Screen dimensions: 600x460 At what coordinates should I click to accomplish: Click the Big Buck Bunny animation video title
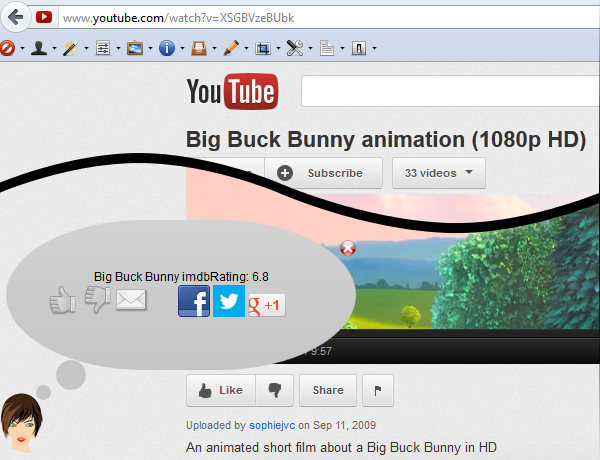386,140
